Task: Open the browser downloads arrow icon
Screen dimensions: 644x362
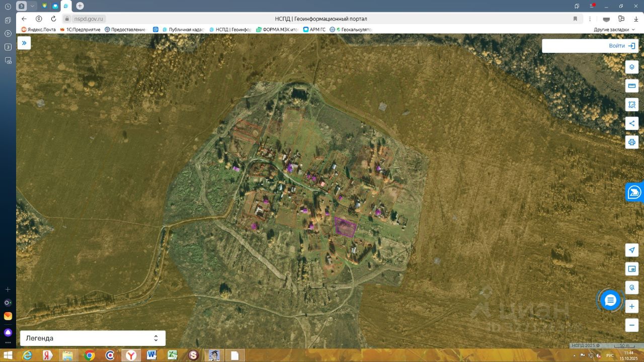Action: [636, 19]
